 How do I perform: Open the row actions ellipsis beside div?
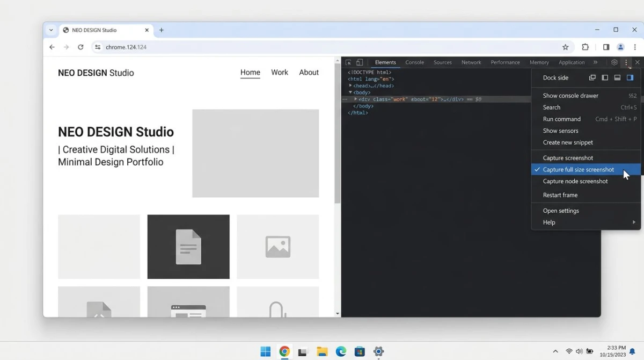pyautogui.click(x=345, y=99)
